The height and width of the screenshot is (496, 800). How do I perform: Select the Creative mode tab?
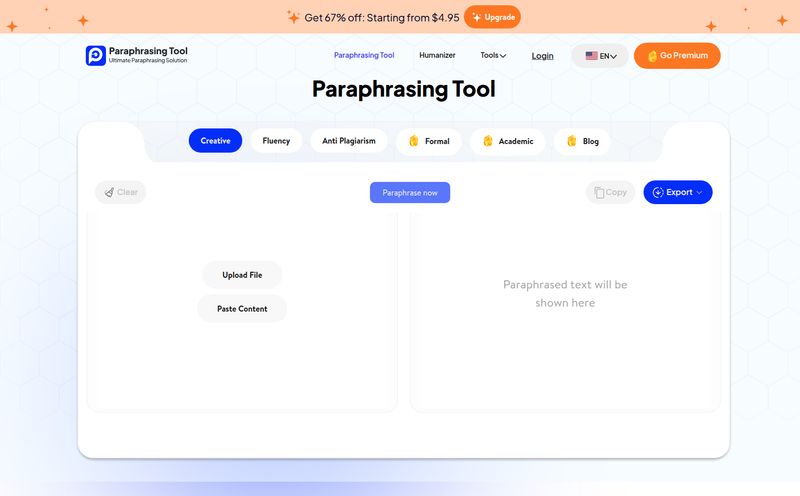pos(215,140)
